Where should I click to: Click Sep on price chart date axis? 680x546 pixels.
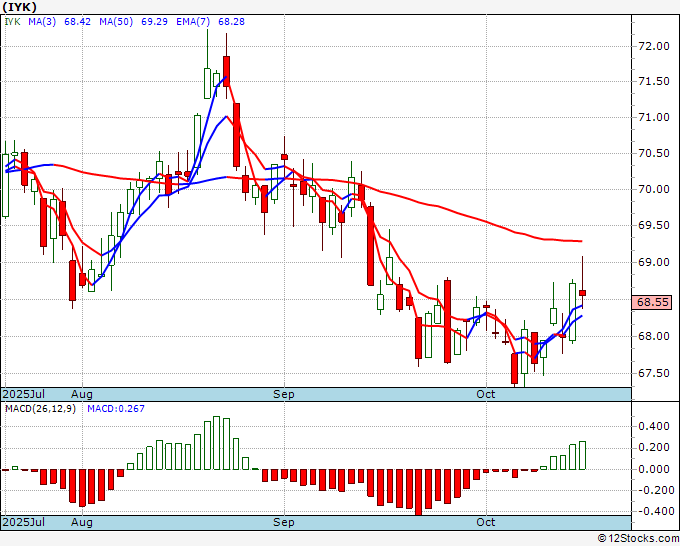coord(284,394)
